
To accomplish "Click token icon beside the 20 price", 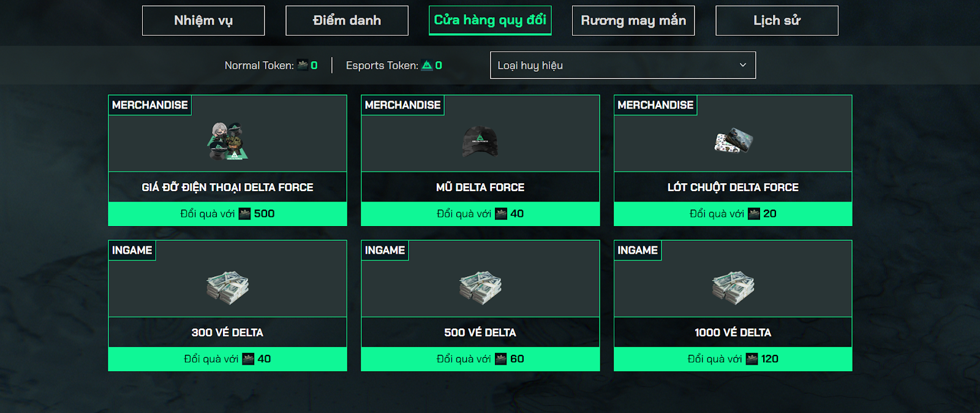I will pos(754,214).
